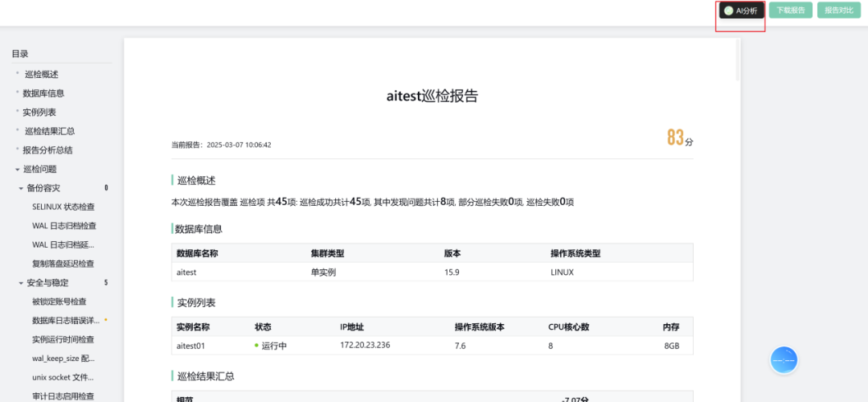Jump to 巡检概述 in the outline
This screenshot has height=402, width=868.
pyautogui.click(x=41, y=75)
